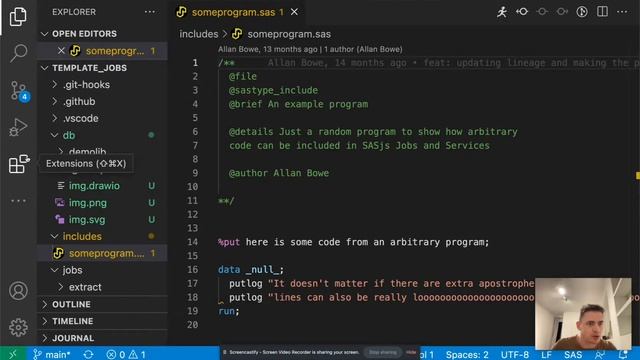The height and width of the screenshot is (360, 640).
Task: Change indentation via Spaces: 2
Action: coord(467,355)
